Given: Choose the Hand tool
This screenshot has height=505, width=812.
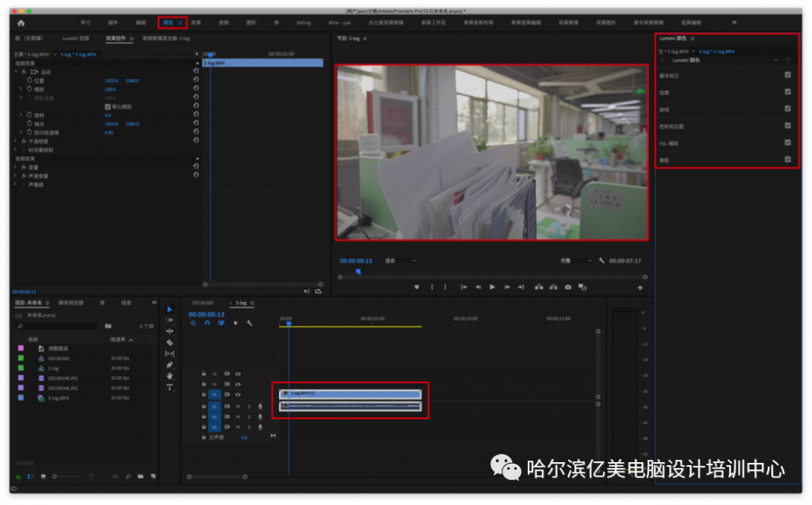Looking at the screenshot, I should [x=170, y=376].
